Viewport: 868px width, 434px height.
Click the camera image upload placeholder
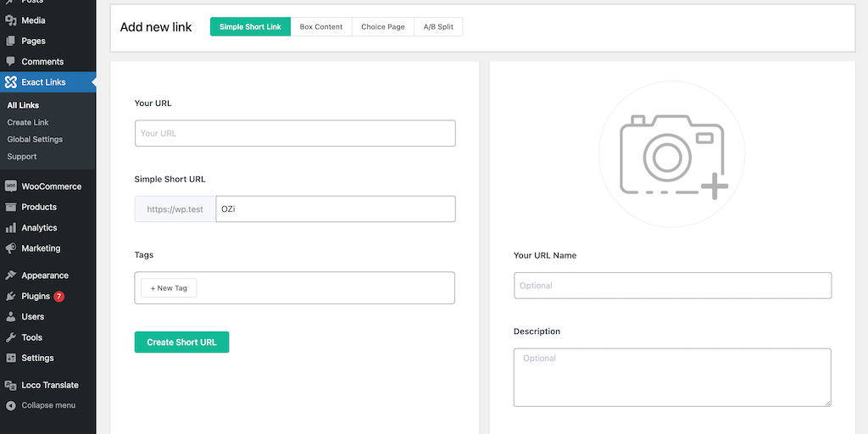[671, 154]
